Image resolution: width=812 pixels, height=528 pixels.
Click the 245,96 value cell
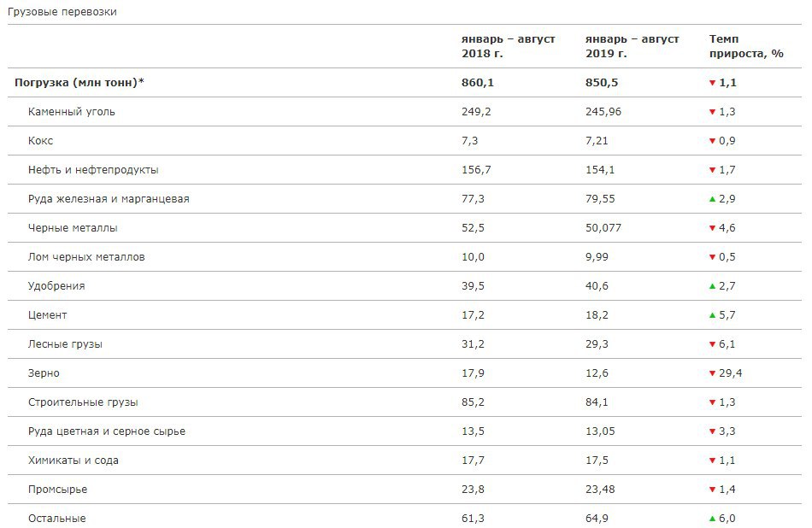tap(605, 112)
